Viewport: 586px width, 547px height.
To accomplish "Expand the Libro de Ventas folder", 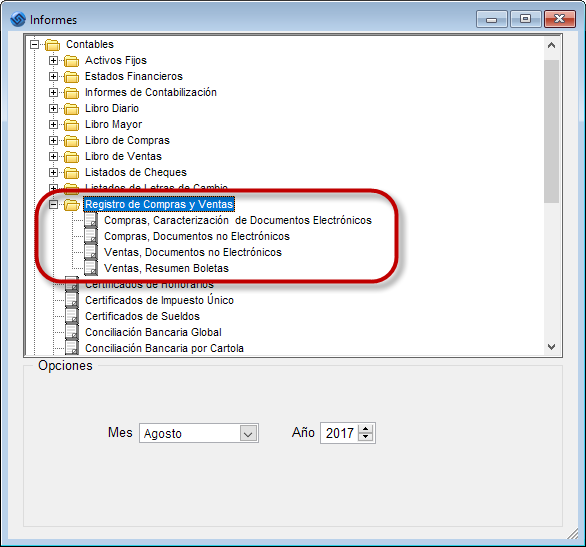I will tap(53, 156).
